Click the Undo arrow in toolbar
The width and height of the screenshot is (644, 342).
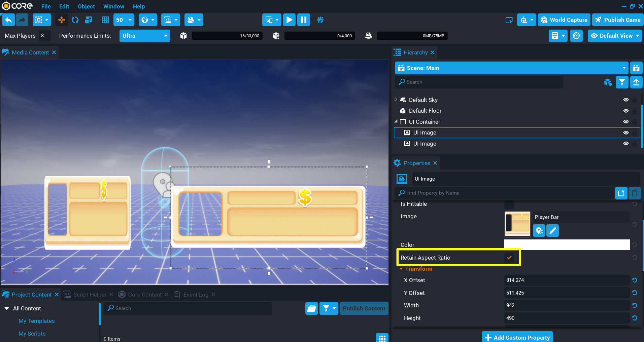pyautogui.click(x=8, y=20)
